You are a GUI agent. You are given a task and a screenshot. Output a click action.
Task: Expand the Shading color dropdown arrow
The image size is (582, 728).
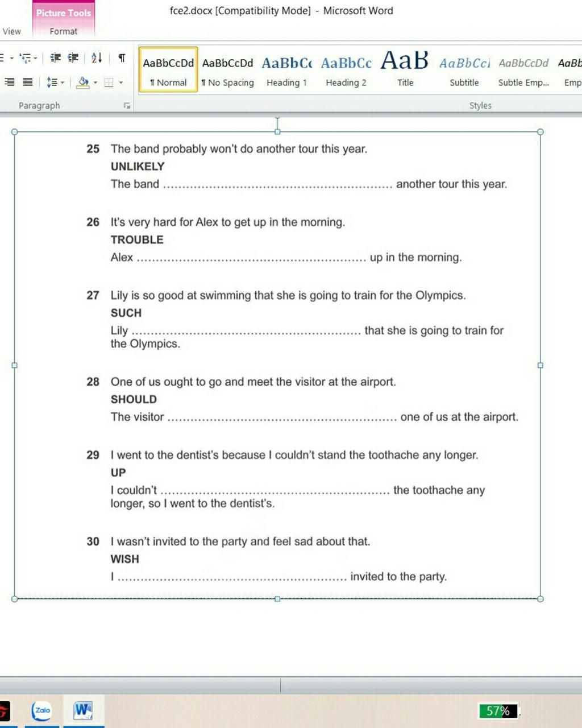[x=95, y=83]
